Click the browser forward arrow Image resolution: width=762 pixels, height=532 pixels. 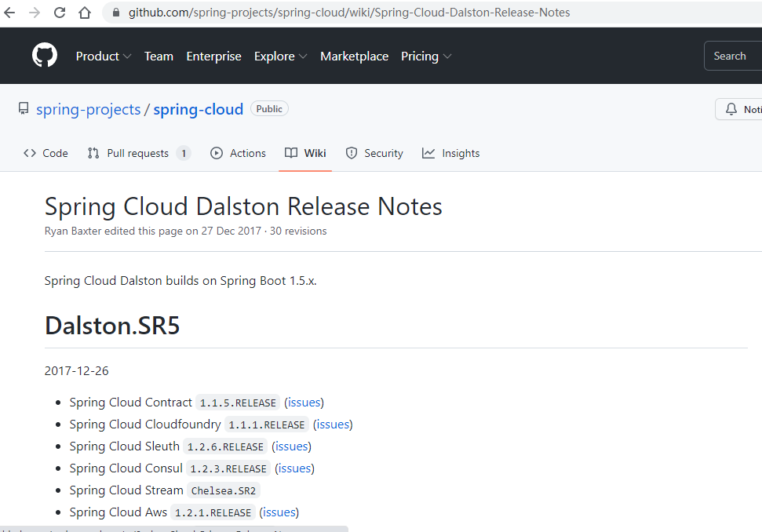pyautogui.click(x=35, y=13)
